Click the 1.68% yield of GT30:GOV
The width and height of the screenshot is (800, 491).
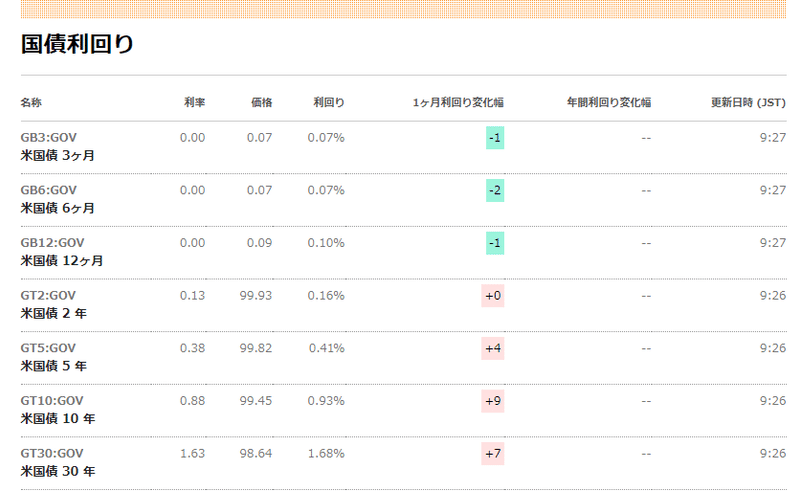coord(326,453)
